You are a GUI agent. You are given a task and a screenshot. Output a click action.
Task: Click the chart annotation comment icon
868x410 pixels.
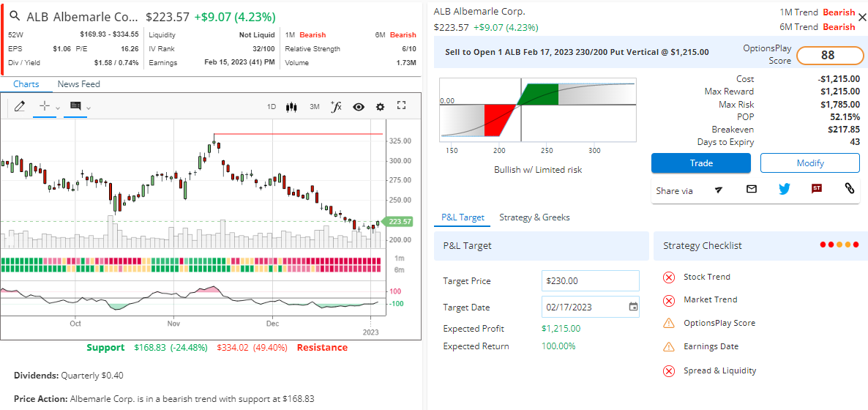coord(75,106)
